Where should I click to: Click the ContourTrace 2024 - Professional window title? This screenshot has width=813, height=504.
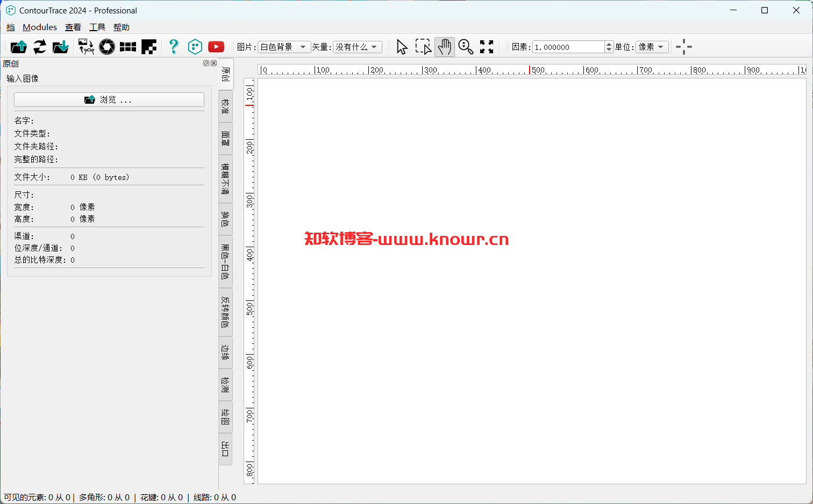78,10
